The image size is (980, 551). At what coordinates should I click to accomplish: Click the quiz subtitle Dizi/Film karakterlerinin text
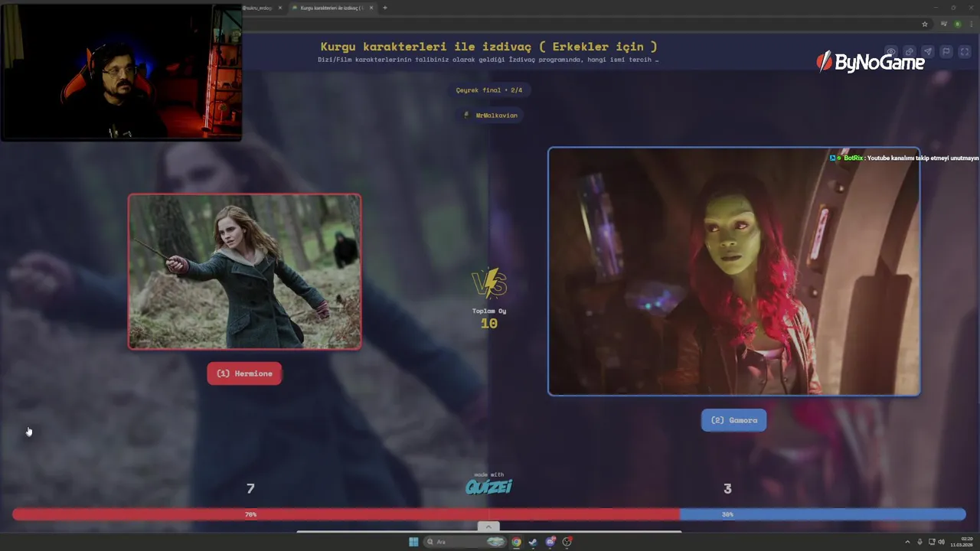pyautogui.click(x=488, y=60)
